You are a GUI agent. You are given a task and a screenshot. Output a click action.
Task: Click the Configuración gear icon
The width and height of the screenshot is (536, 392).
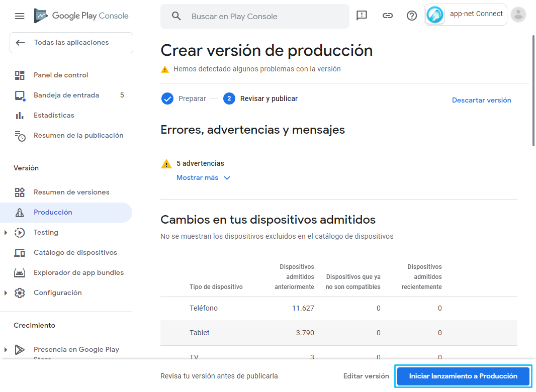tap(20, 293)
